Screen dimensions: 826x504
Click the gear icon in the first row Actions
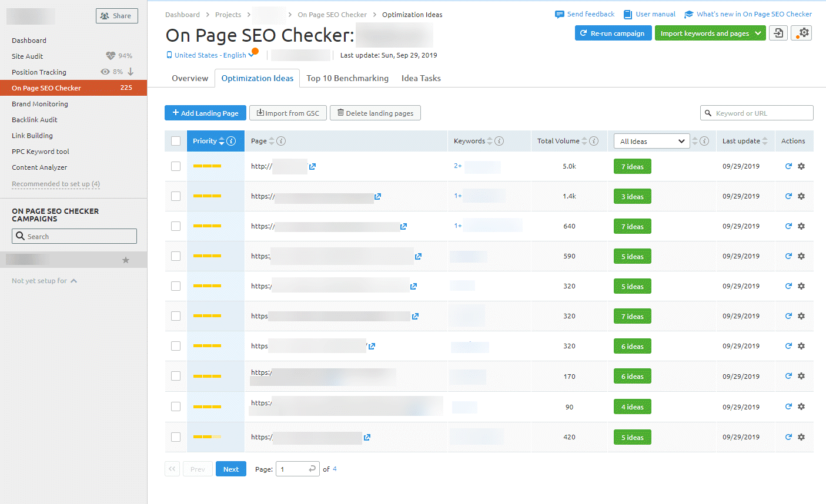(801, 166)
